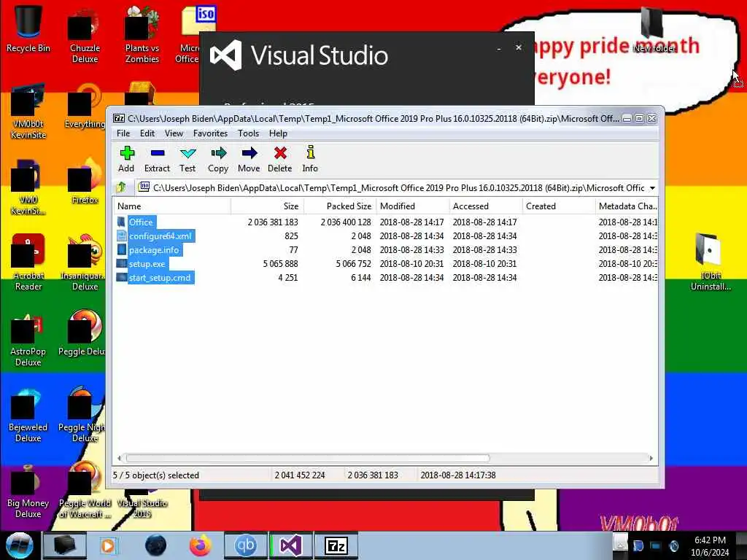This screenshot has width=747, height=560.
Task: Select the start_setup.cmd file
Action: click(386, 277)
